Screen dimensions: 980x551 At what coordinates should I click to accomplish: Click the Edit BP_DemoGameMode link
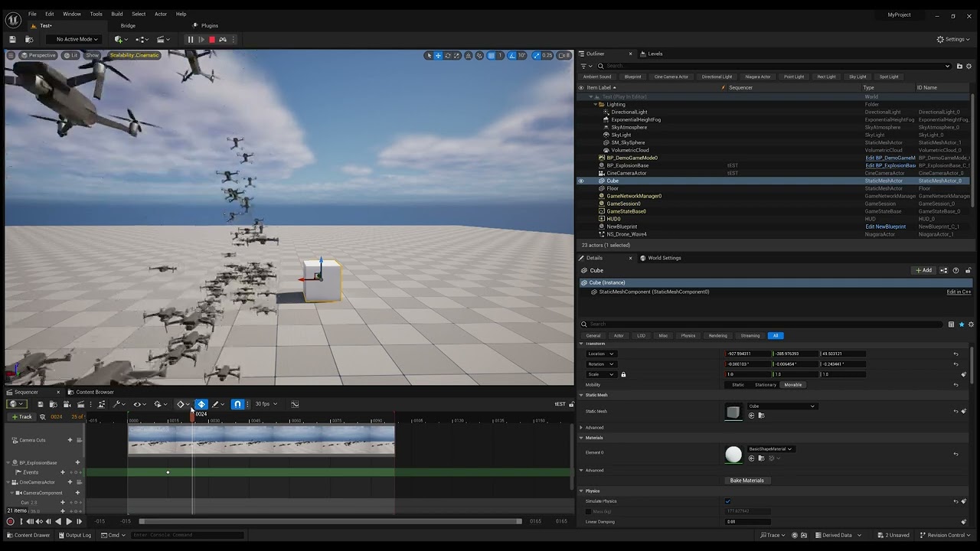pos(890,158)
